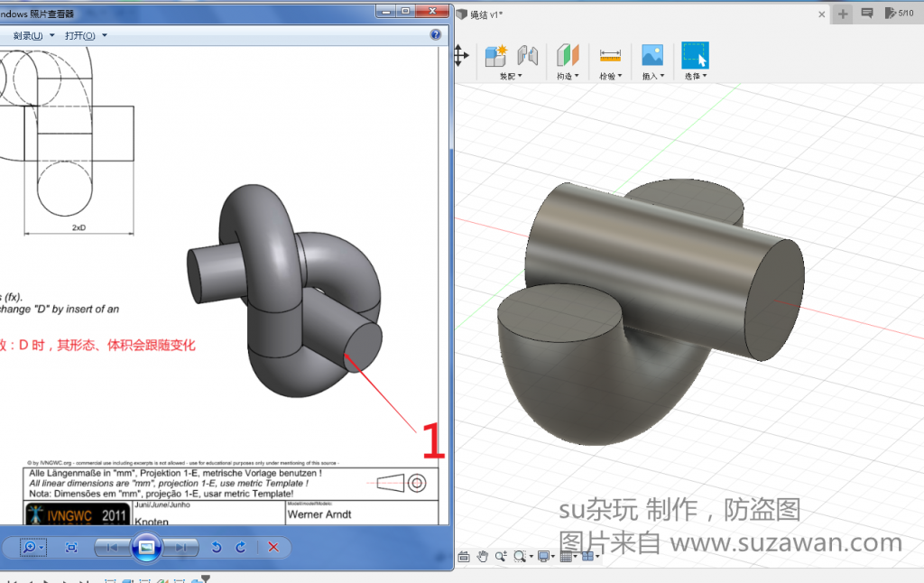This screenshot has width=924, height=583.
Task: Click the Viewports layout icon
Action: click(x=587, y=556)
